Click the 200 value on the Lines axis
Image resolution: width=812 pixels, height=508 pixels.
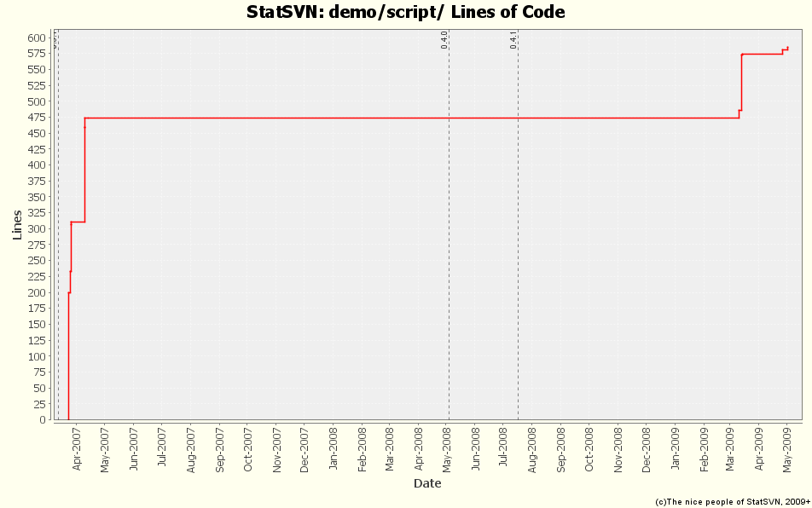coord(37,292)
